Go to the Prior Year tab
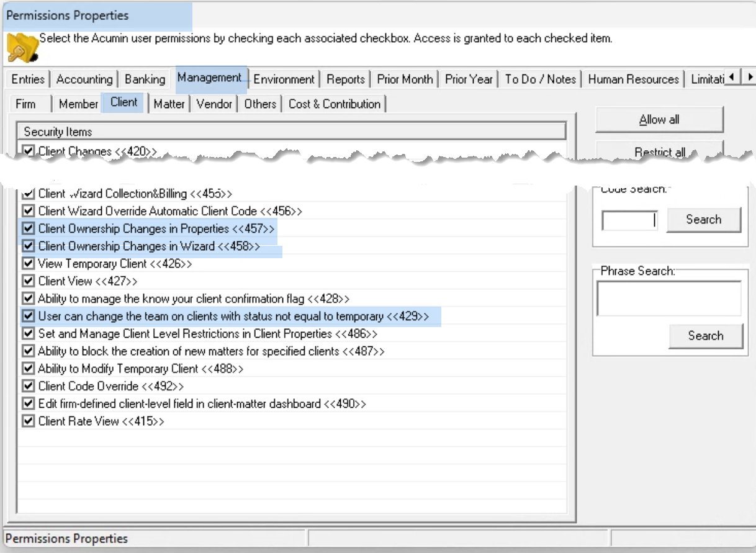756x553 pixels. click(x=469, y=79)
